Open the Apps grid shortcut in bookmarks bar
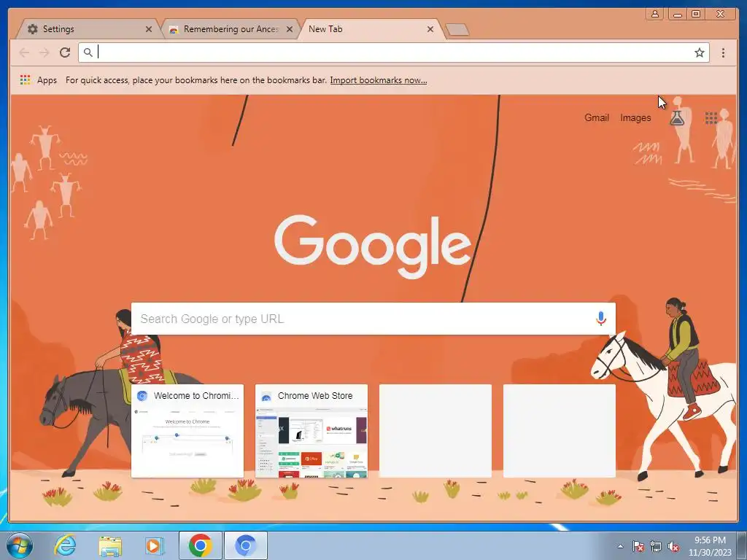The height and width of the screenshot is (560, 747). 26,80
